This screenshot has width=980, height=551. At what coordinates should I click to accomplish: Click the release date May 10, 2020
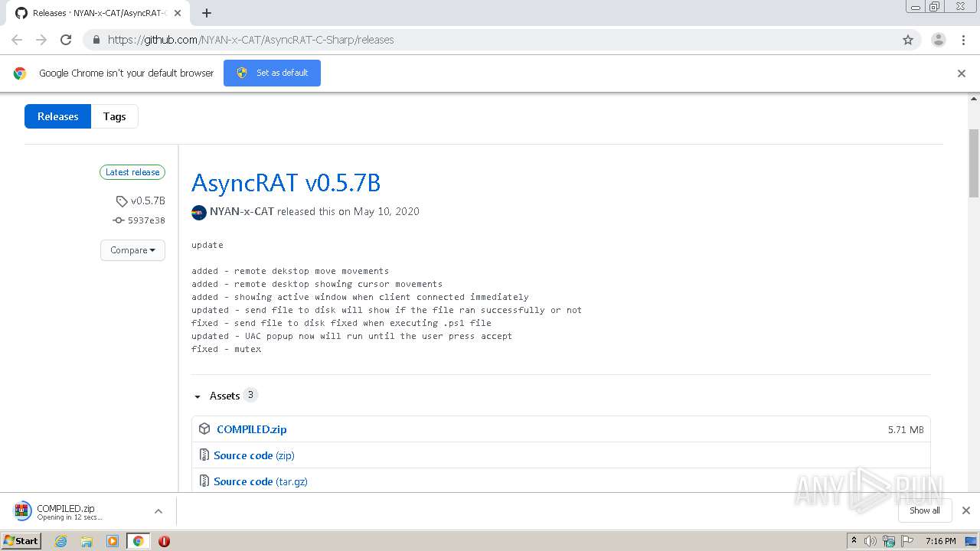[387, 212]
